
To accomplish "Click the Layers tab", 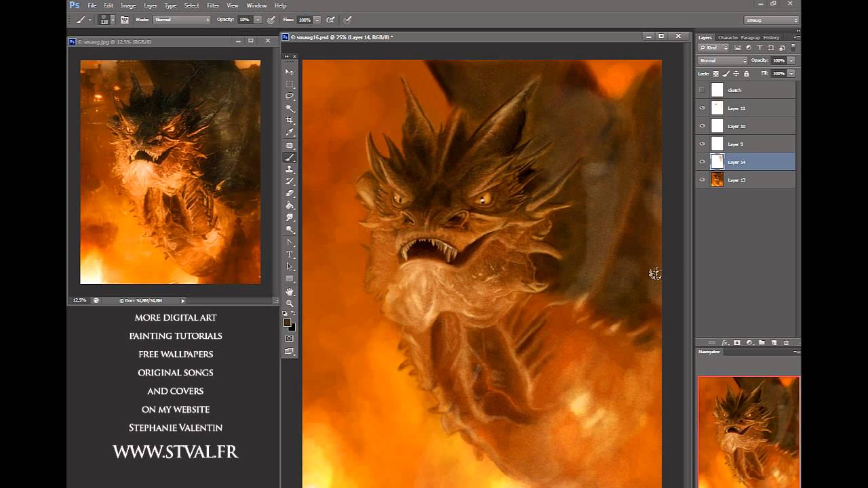I will (705, 37).
